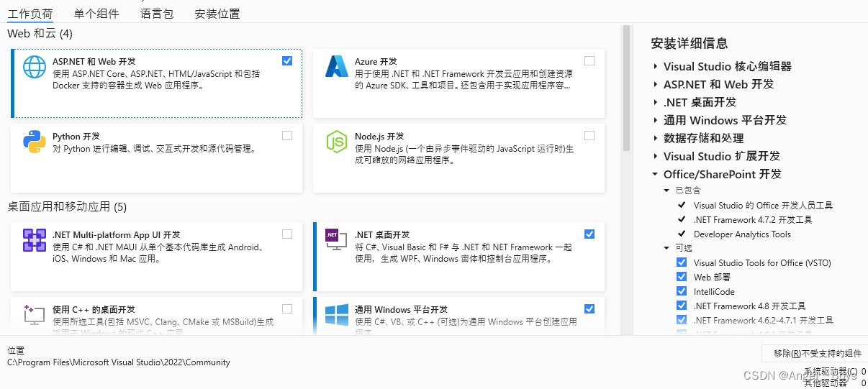This screenshot has height=389, width=868.
Task: Click the Web 和云 (4) section heading
Action: point(40,34)
